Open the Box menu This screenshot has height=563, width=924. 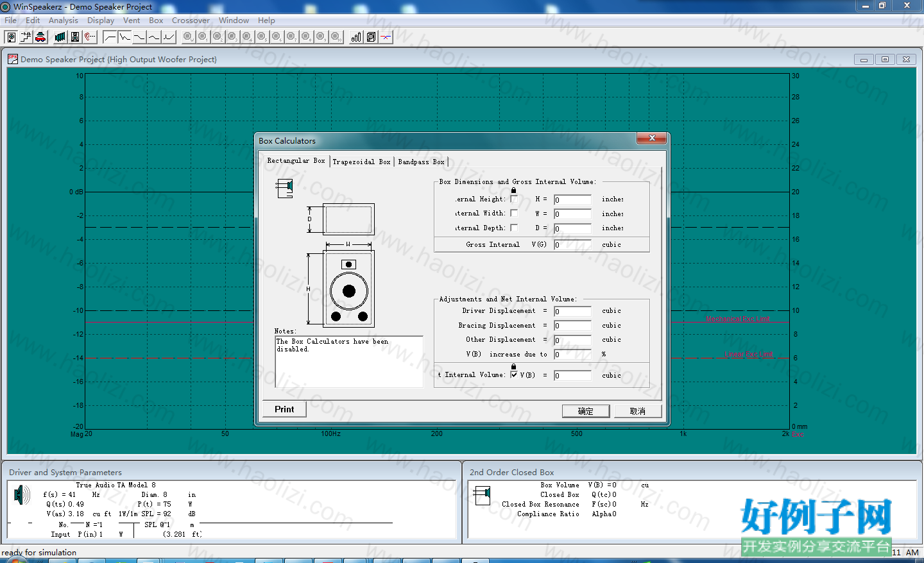click(156, 21)
